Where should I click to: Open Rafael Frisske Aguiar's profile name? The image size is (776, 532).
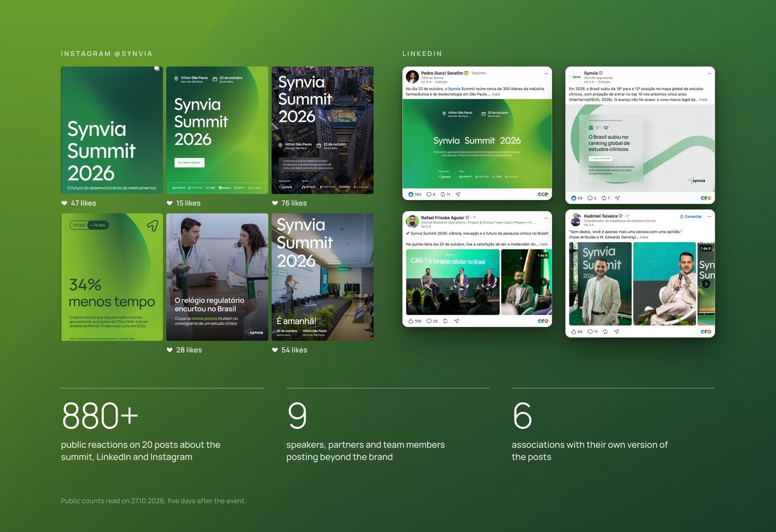(442, 218)
